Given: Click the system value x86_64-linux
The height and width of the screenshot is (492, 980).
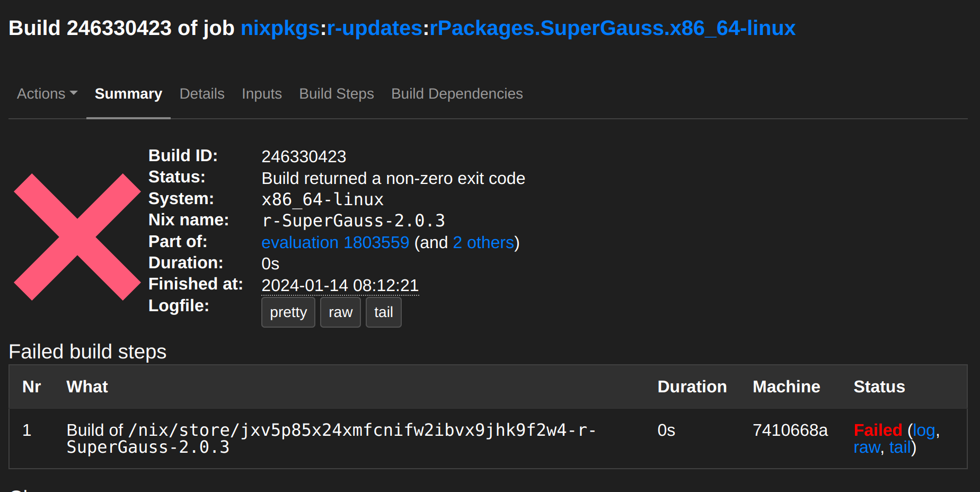Looking at the screenshot, I should 322,199.
